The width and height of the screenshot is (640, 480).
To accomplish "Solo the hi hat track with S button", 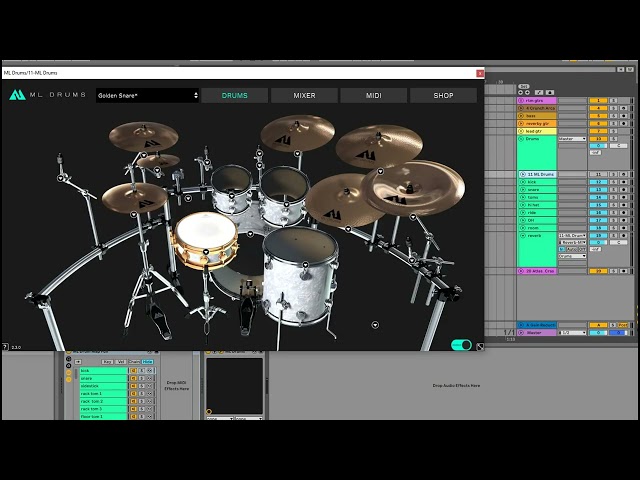I will (613, 205).
